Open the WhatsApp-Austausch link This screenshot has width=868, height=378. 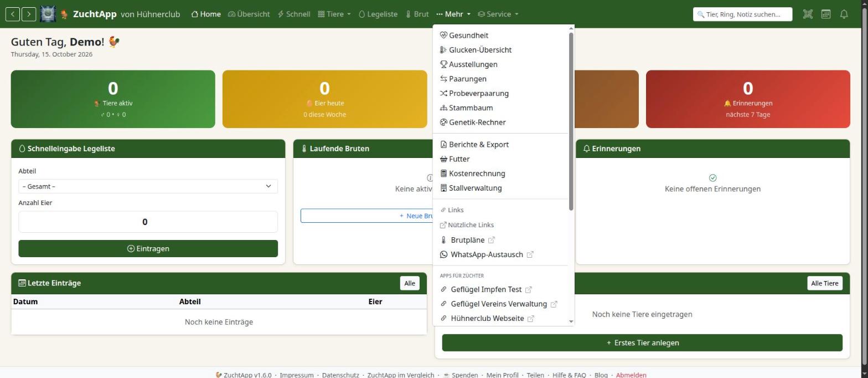pyautogui.click(x=501, y=254)
